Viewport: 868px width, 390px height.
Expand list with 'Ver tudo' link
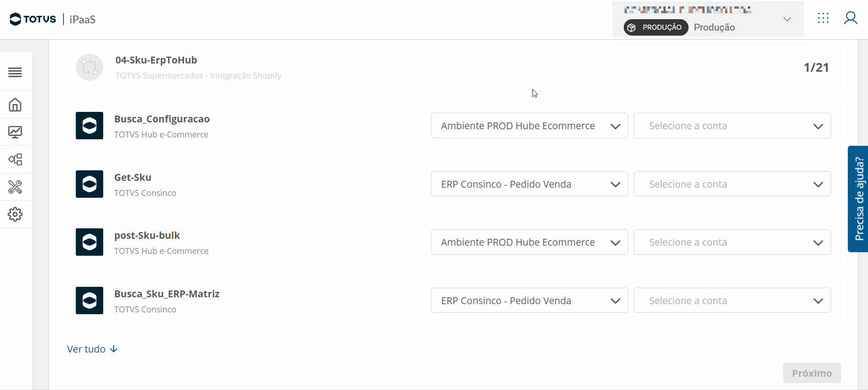(92, 349)
